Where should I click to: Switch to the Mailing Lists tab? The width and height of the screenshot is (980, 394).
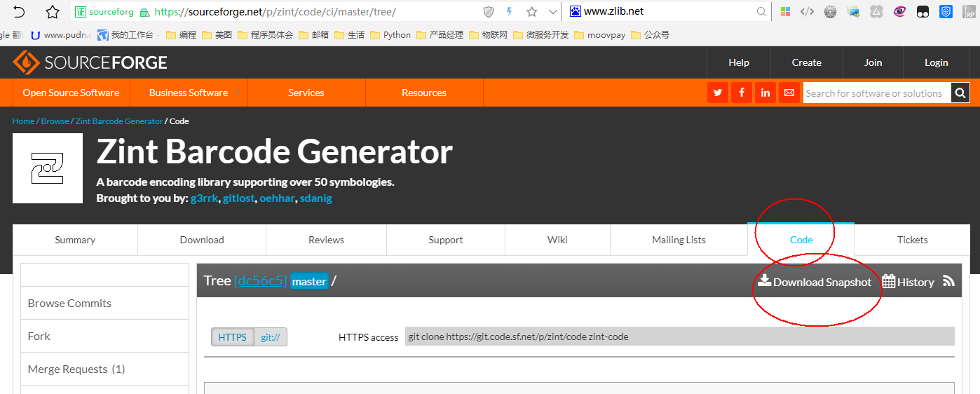pos(679,240)
